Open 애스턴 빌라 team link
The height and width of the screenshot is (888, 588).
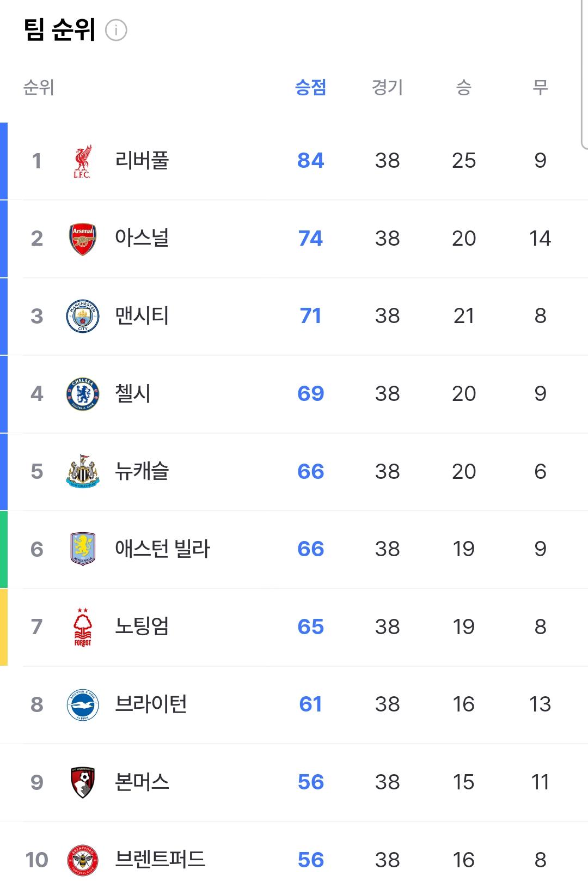[x=162, y=549]
